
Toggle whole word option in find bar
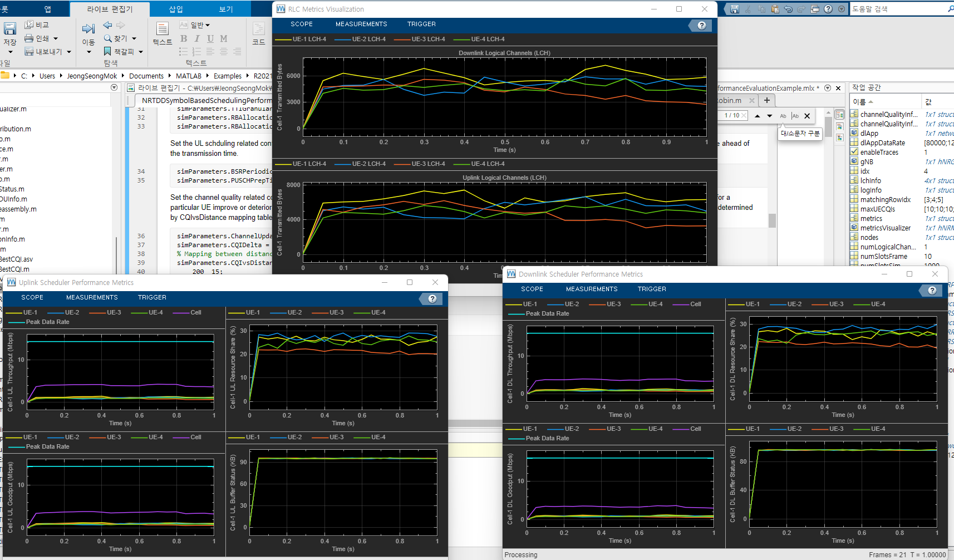[x=795, y=116]
